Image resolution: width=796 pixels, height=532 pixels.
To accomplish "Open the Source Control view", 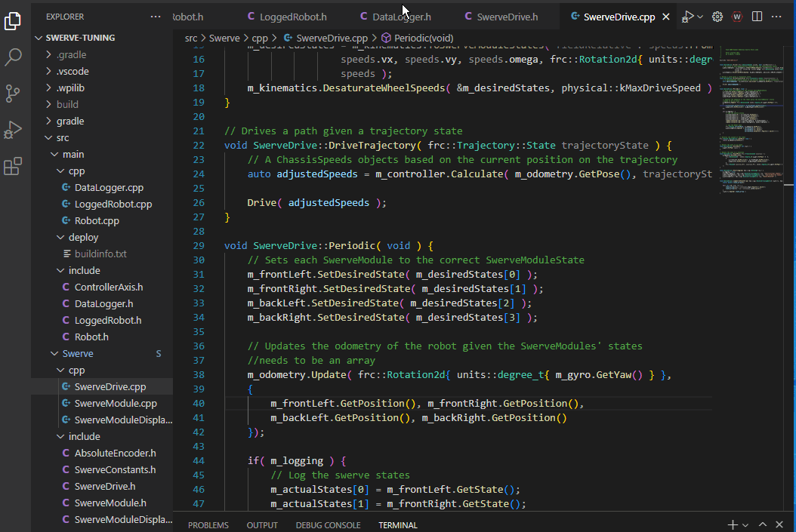I will (14, 93).
